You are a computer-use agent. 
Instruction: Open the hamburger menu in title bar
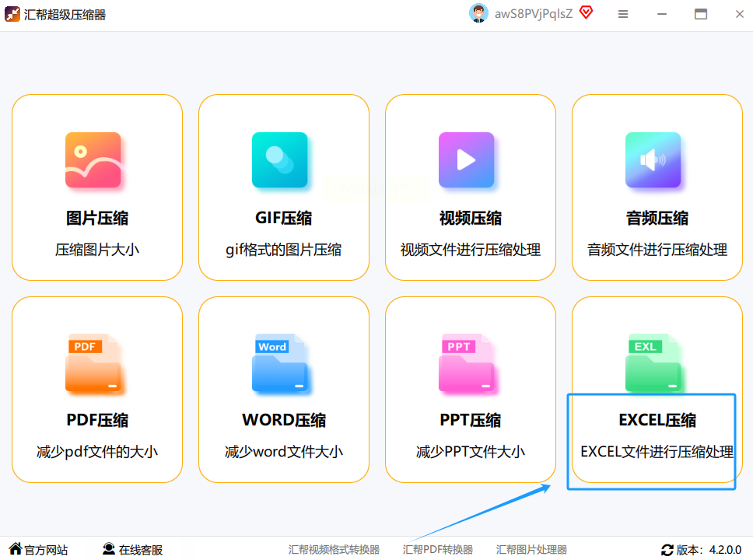coord(623,15)
